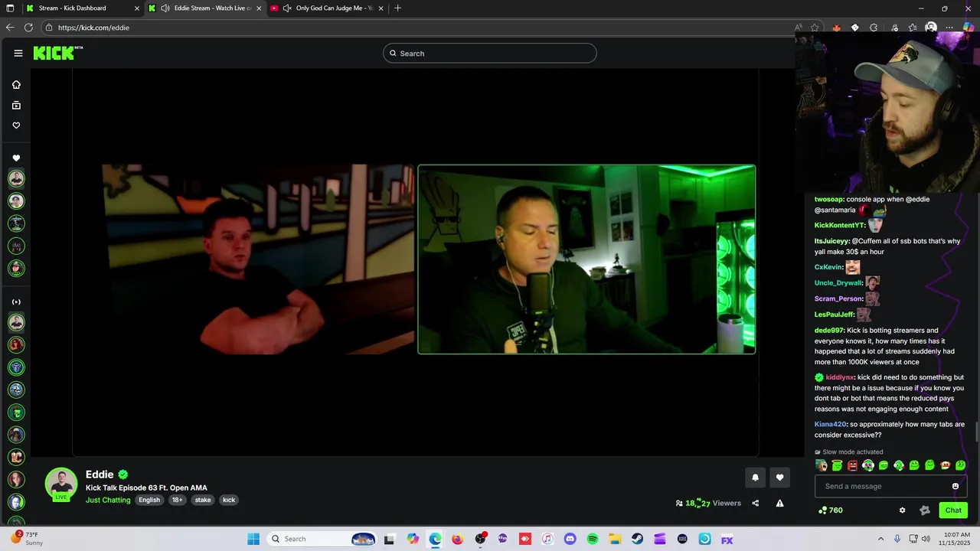Click the kick tag

pyautogui.click(x=229, y=500)
